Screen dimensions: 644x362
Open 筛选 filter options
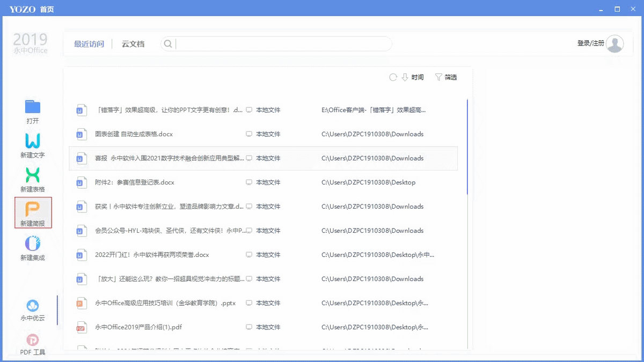pyautogui.click(x=451, y=77)
